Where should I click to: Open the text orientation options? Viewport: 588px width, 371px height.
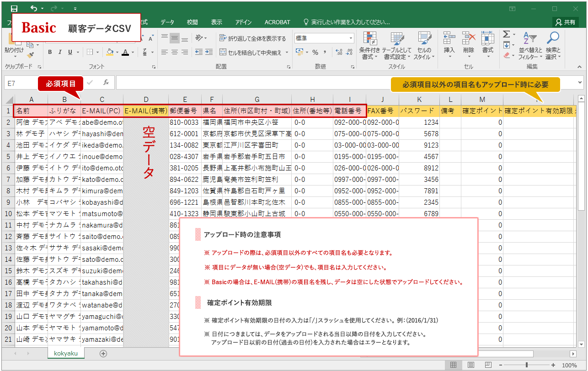click(201, 38)
